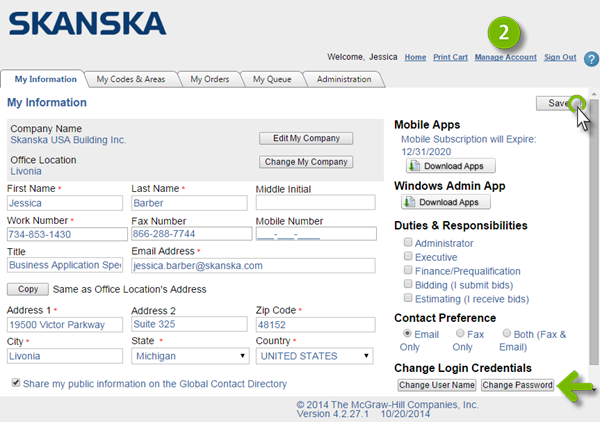Open the Country dropdown showing UNITED STATES
This screenshot has width=600, height=422.
click(x=315, y=356)
